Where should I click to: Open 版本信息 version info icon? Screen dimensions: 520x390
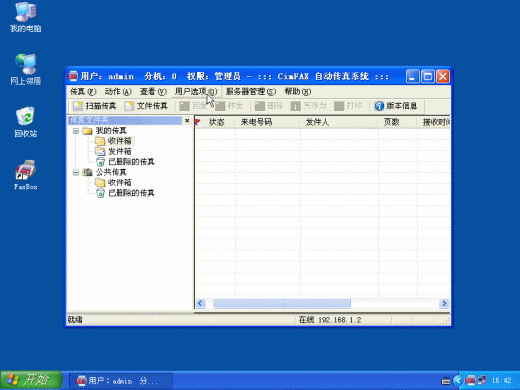pyautogui.click(x=379, y=106)
